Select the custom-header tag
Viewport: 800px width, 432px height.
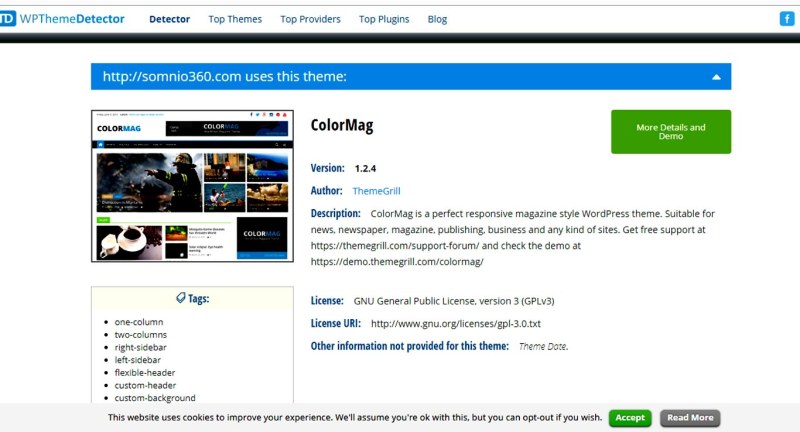click(145, 386)
